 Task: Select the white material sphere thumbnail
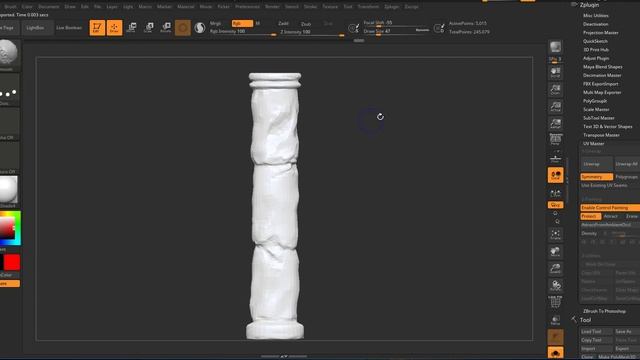(8, 189)
